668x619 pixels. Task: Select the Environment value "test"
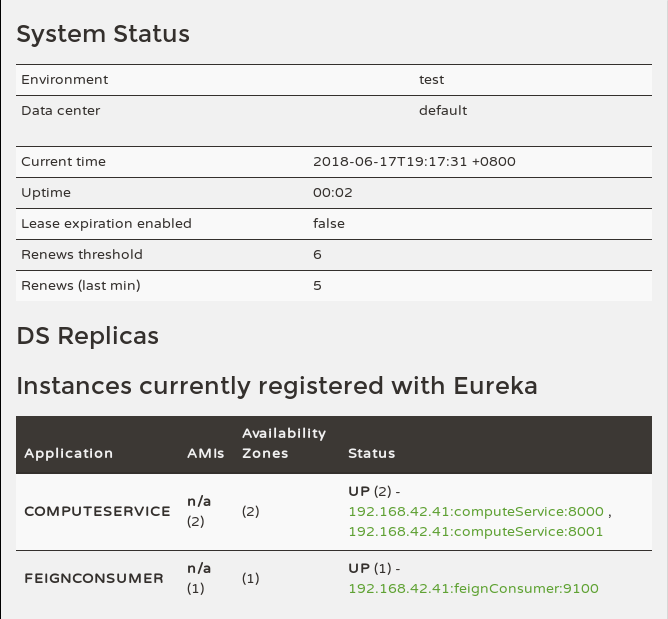pyautogui.click(x=431, y=79)
